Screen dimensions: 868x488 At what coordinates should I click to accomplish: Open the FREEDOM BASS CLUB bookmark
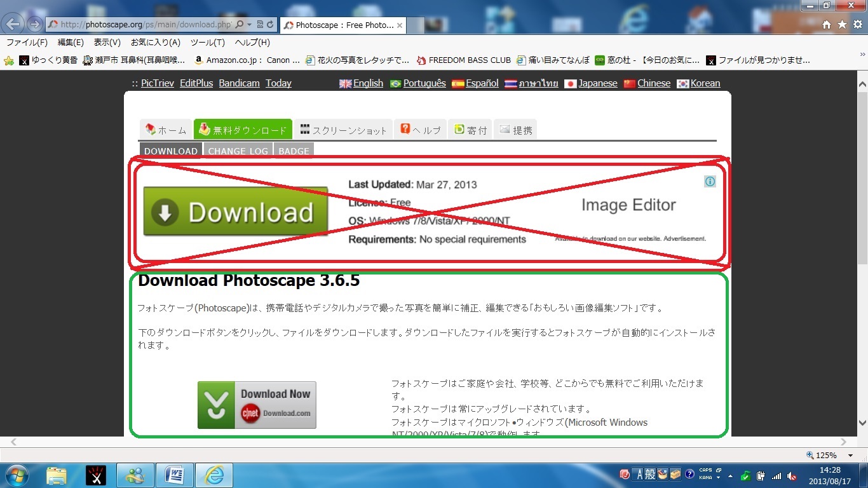pyautogui.click(x=464, y=60)
